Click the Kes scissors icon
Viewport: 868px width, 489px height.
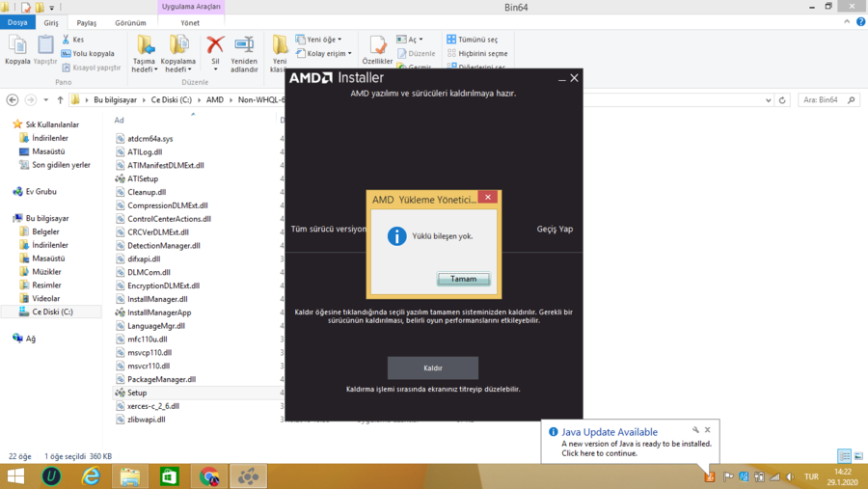(x=66, y=40)
